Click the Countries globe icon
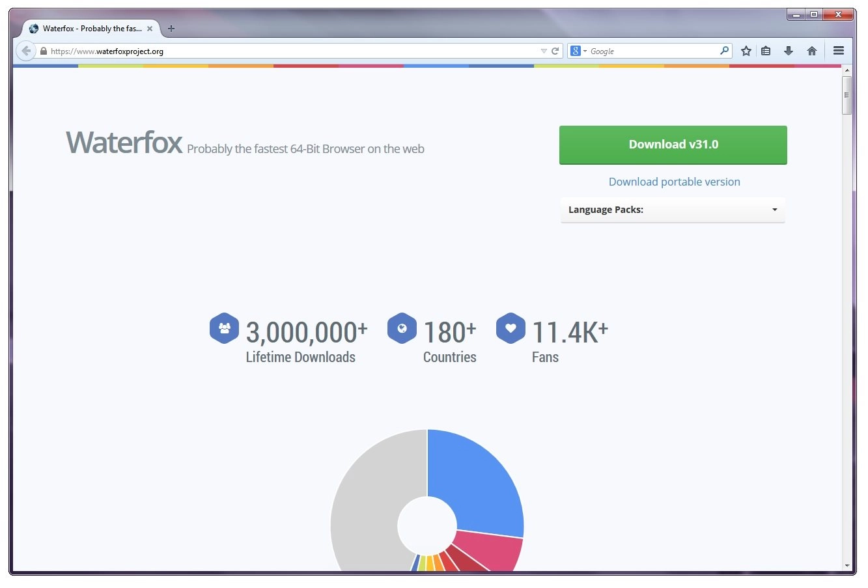868x588 pixels. click(x=402, y=328)
